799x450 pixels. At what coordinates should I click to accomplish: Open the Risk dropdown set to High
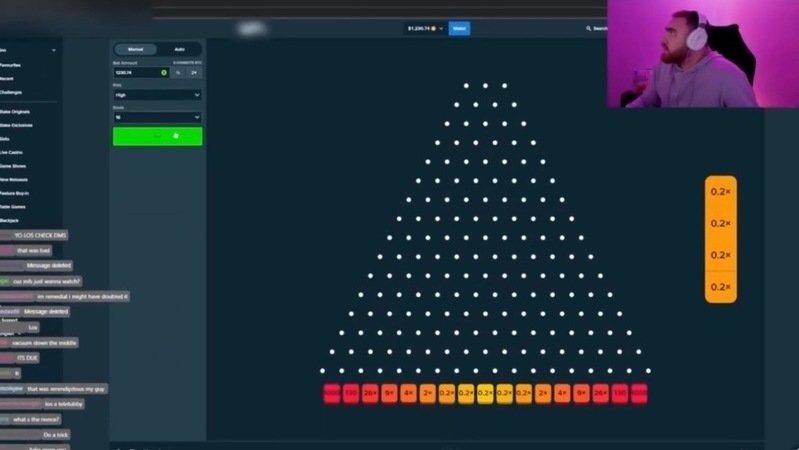click(158, 95)
